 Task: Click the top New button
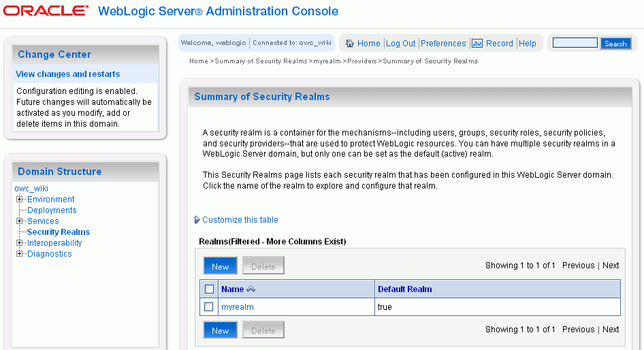click(x=220, y=266)
